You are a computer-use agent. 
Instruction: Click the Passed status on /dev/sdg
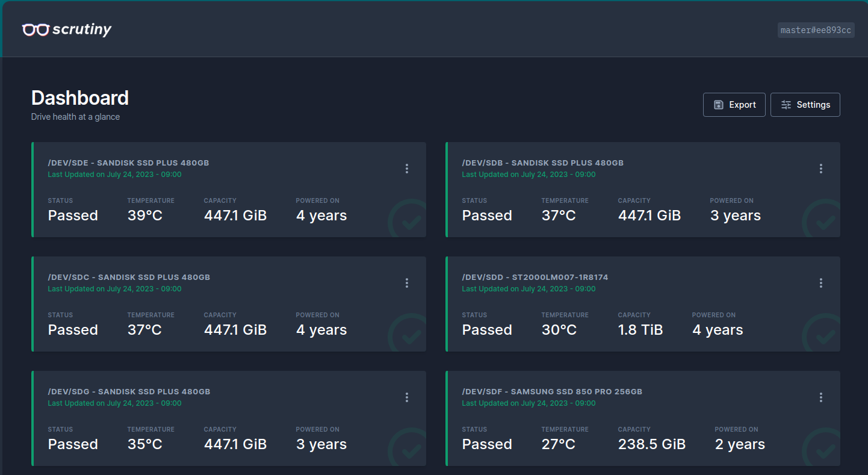[x=73, y=444]
